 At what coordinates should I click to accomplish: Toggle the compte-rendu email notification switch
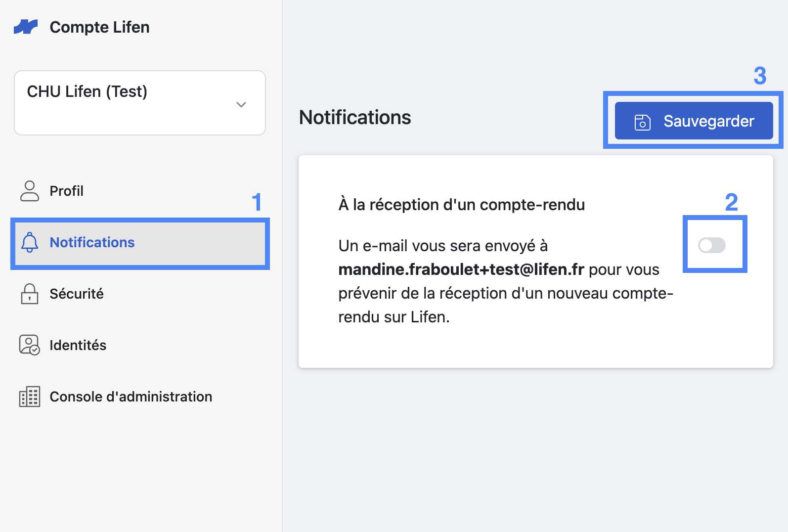[x=712, y=245]
